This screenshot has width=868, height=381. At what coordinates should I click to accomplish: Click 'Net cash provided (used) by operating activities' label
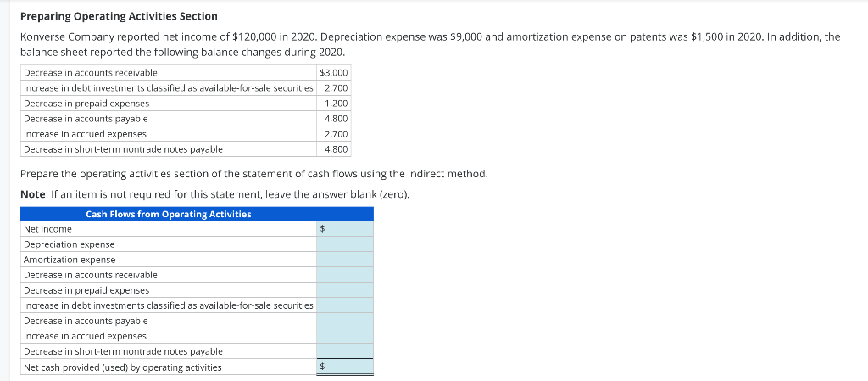(122, 367)
